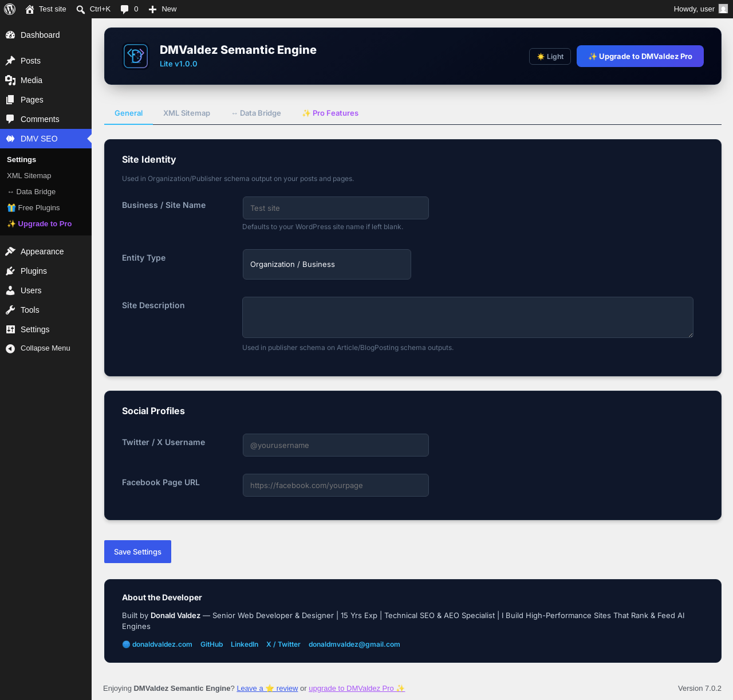Screen dimensions: 733x700
Task: Click the Posts pushpin icon
Action: pyautogui.click(x=10, y=61)
